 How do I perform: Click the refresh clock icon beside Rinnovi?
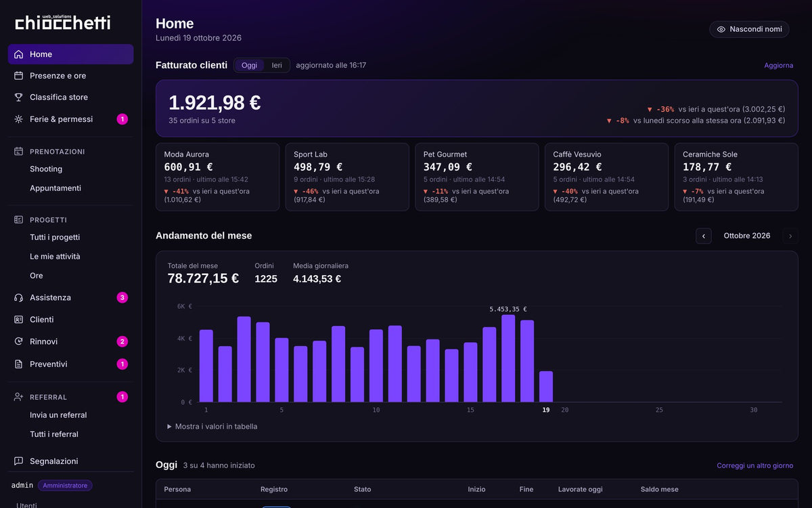pos(18,341)
